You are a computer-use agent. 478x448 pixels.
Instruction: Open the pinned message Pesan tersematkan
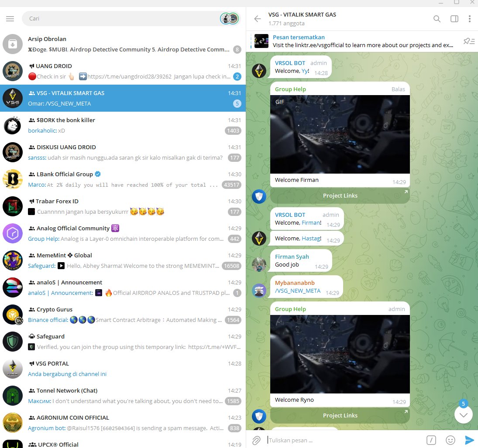click(x=354, y=41)
